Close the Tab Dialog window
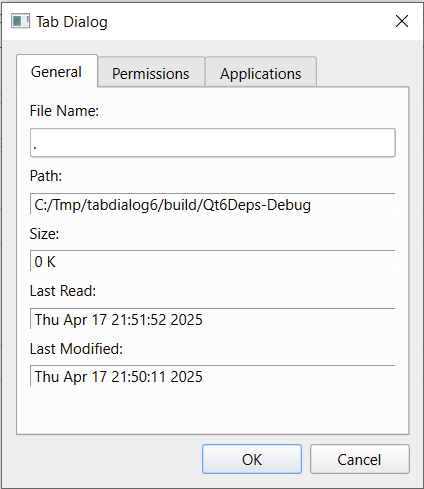The height and width of the screenshot is (489, 424). pos(402,21)
